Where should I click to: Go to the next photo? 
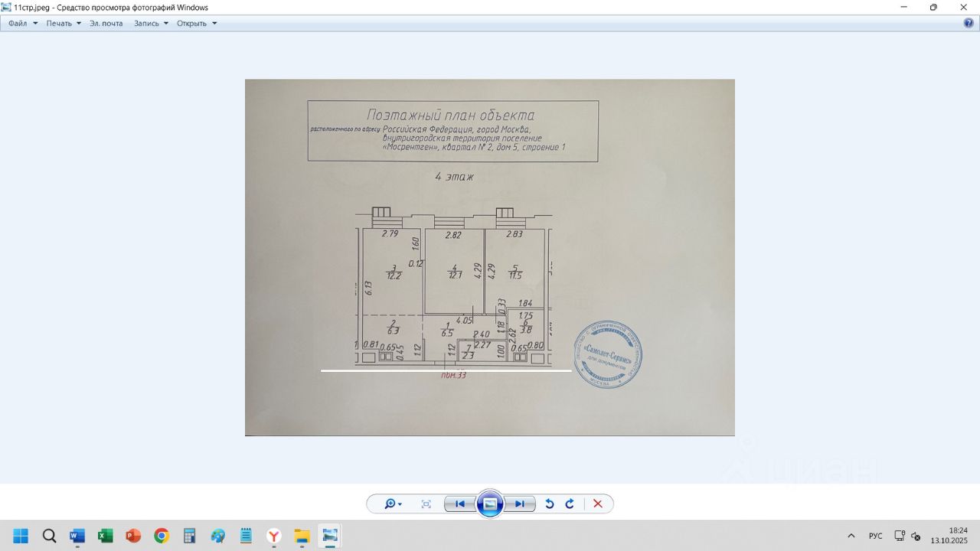click(520, 504)
